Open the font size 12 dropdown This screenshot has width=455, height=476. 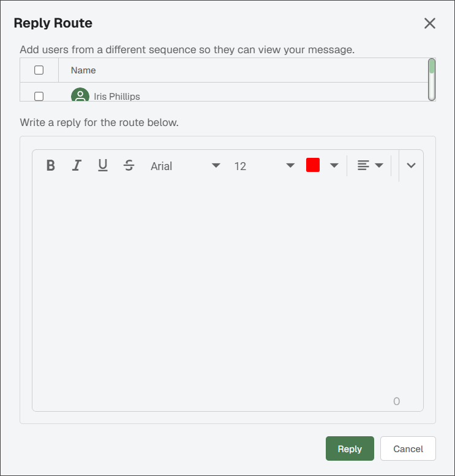click(264, 166)
